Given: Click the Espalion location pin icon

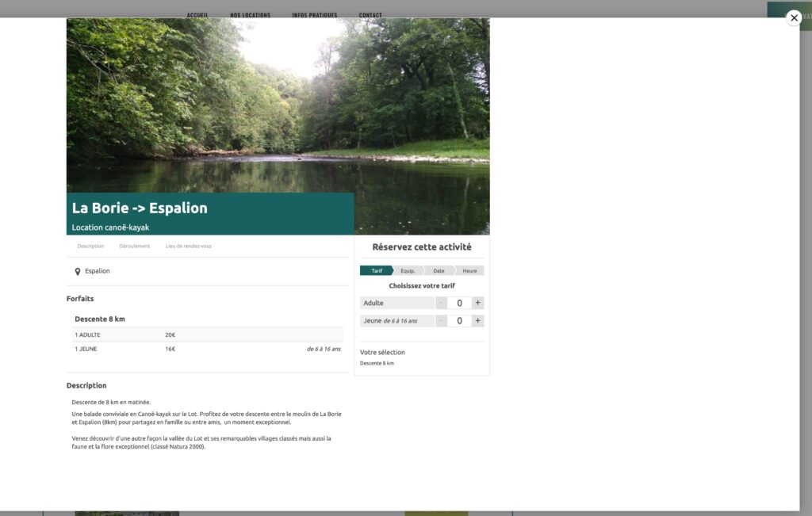Looking at the screenshot, I should pyautogui.click(x=78, y=272).
